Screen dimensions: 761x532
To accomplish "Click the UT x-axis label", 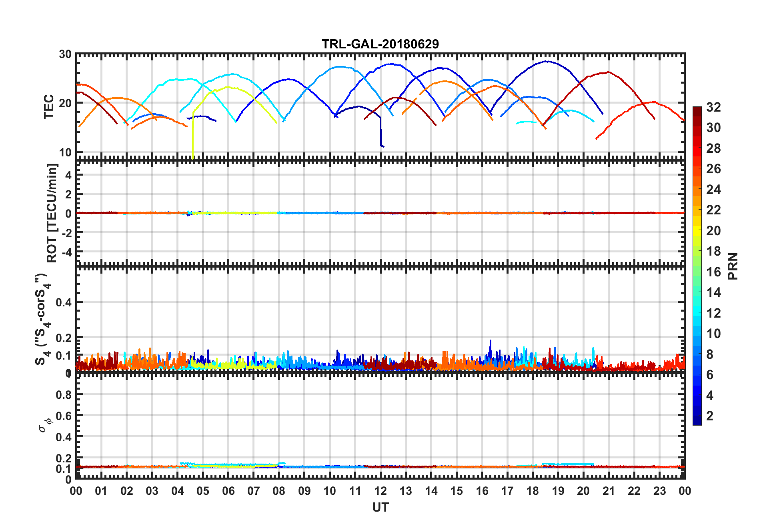I will pyautogui.click(x=380, y=508).
